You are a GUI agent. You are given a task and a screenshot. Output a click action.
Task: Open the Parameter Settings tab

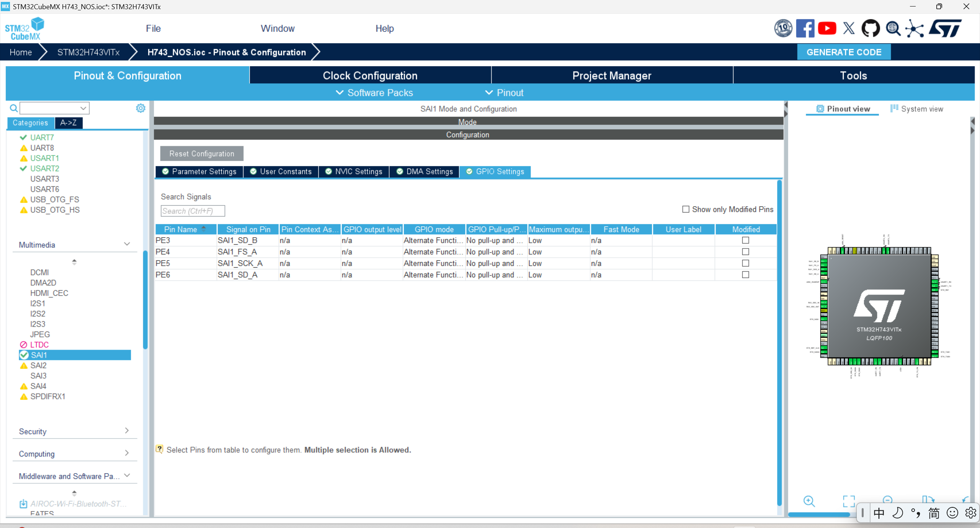199,171
